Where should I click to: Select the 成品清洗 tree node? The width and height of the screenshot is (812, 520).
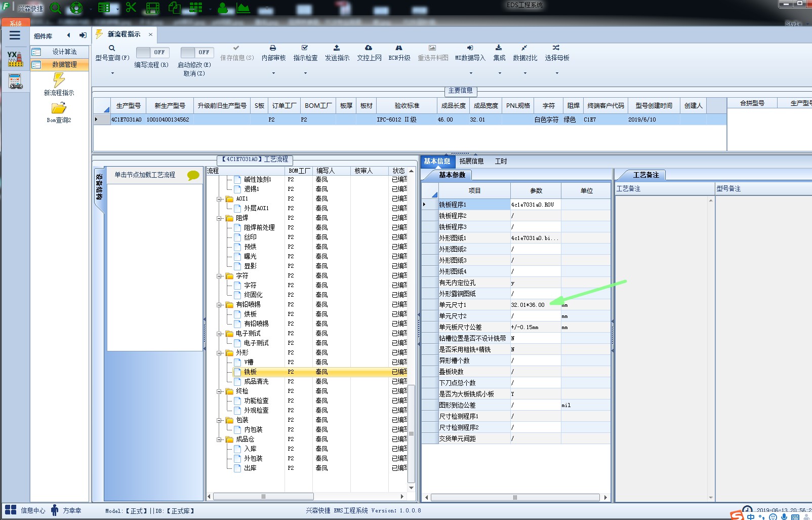[256, 381]
